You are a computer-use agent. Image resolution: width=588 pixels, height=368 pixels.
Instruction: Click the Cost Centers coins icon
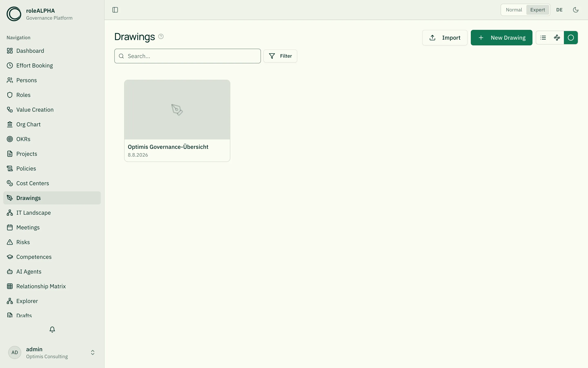pyautogui.click(x=10, y=183)
